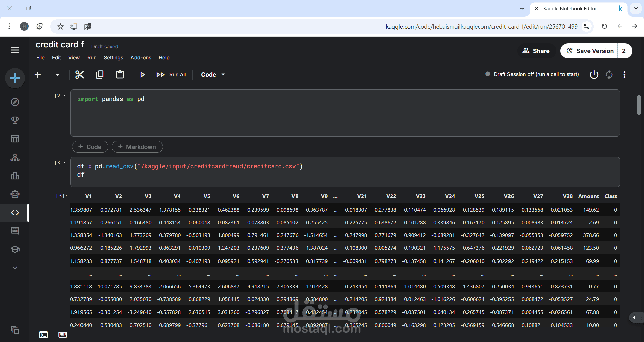Open the Code cell type dropdown

tap(213, 75)
